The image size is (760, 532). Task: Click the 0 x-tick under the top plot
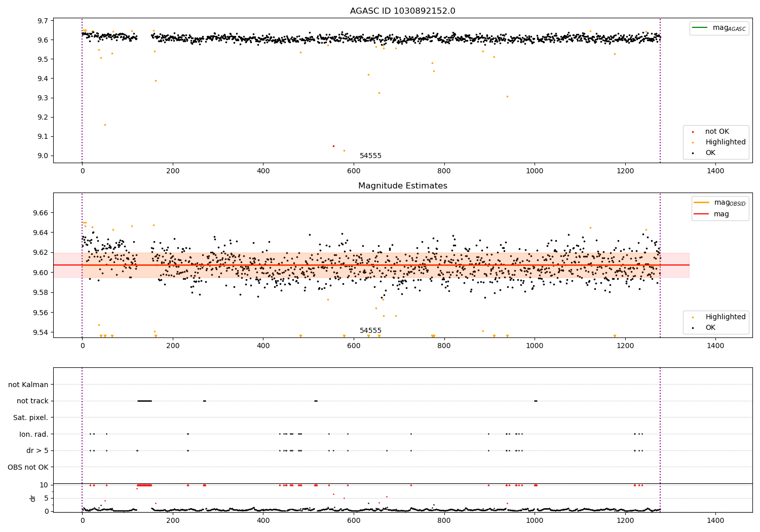point(82,171)
